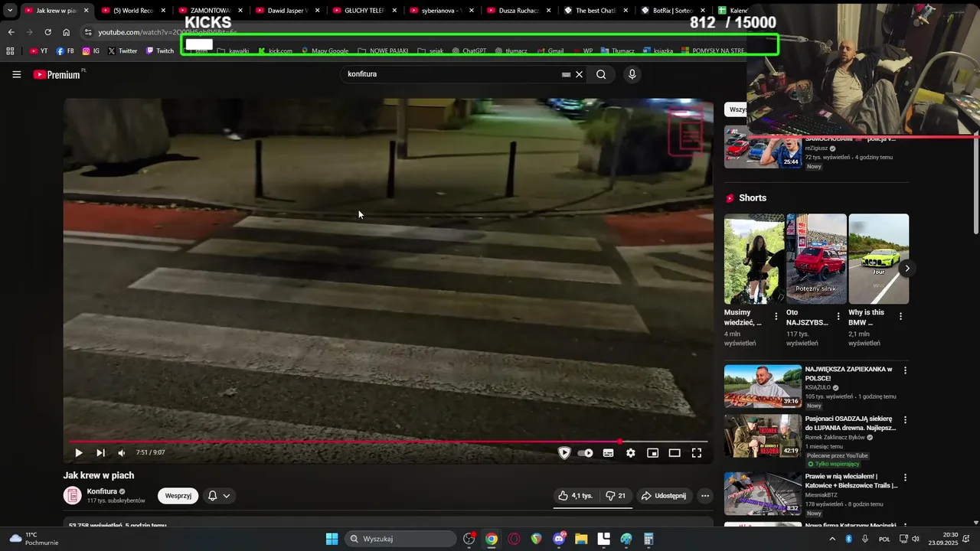
Task: Mute the video player volume
Action: (121, 453)
